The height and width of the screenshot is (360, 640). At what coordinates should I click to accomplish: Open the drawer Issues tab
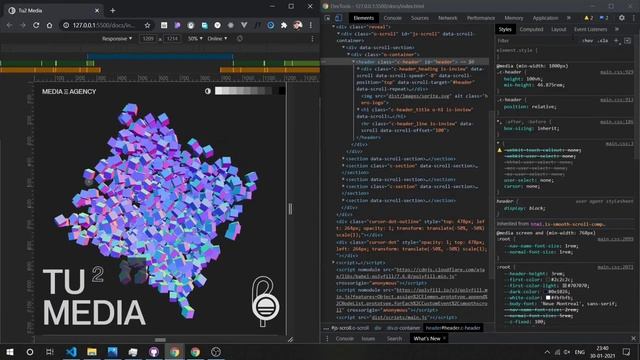[x=368, y=339]
